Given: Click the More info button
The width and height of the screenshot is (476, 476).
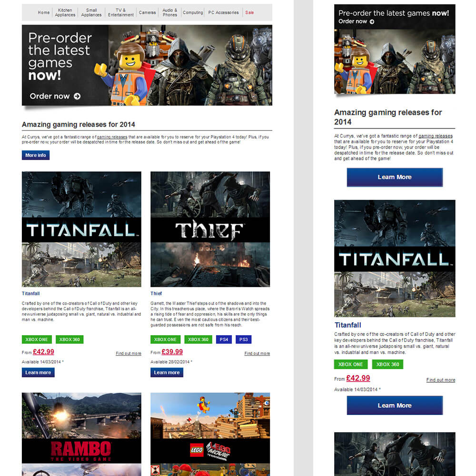Looking at the screenshot, I should point(36,155).
